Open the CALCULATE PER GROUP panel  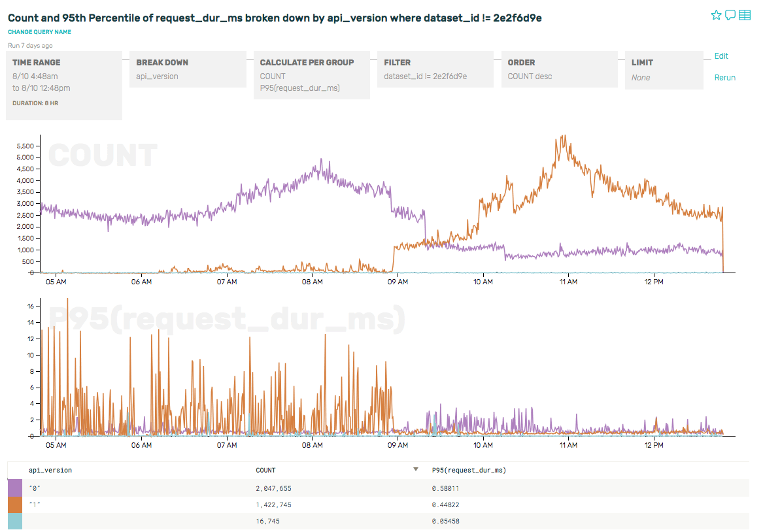pos(311,75)
